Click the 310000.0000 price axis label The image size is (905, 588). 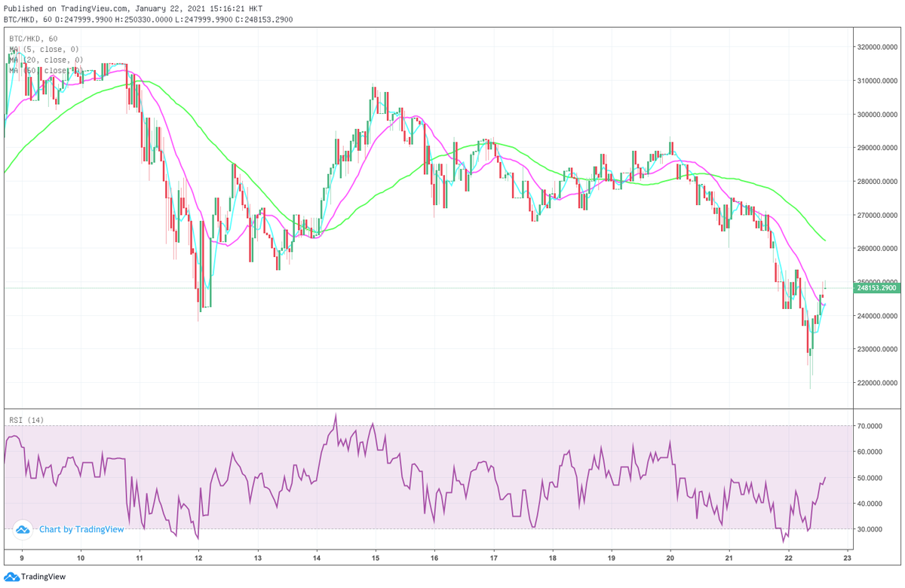point(878,81)
